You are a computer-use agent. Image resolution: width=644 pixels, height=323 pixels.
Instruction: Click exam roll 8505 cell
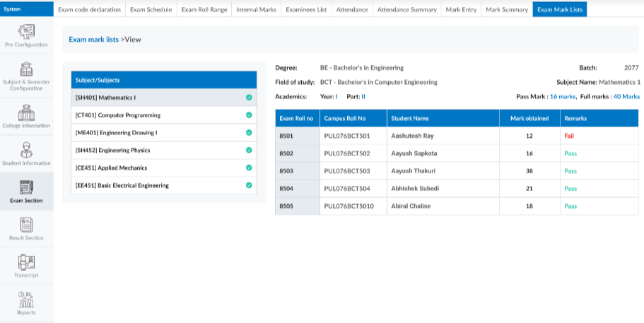coord(298,206)
